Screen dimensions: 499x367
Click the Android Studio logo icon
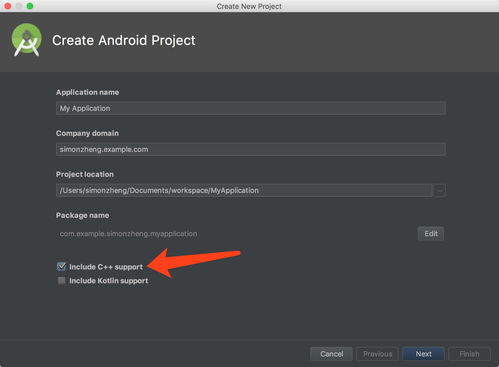click(x=27, y=40)
